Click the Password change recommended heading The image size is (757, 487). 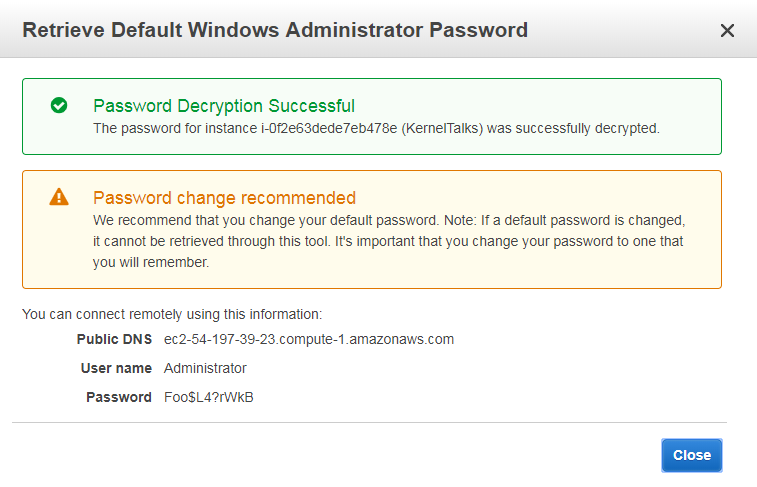click(224, 198)
